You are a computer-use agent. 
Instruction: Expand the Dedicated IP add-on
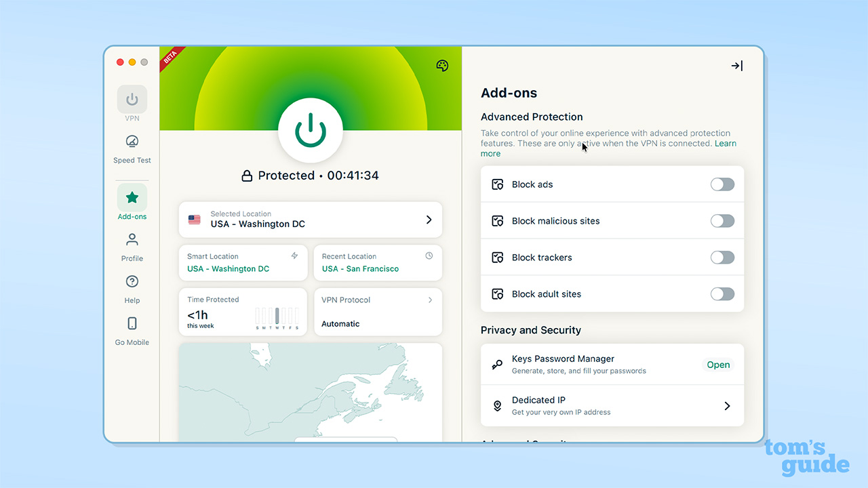[726, 405]
